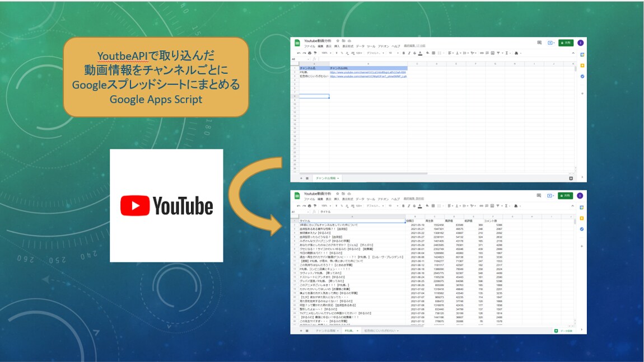Toggle italic in the upper spreadsheet toolbar
This screenshot has width=644, height=362.
pos(409,53)
